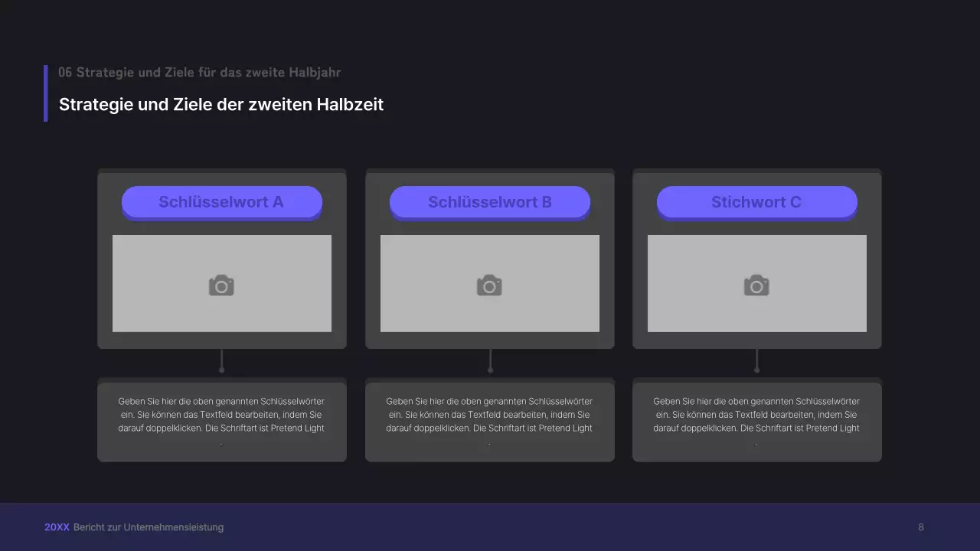The width and height of the screenshot is (980, 551).
Task: Click the description text box under Schlüsselwort A
Action: point(221,421)
